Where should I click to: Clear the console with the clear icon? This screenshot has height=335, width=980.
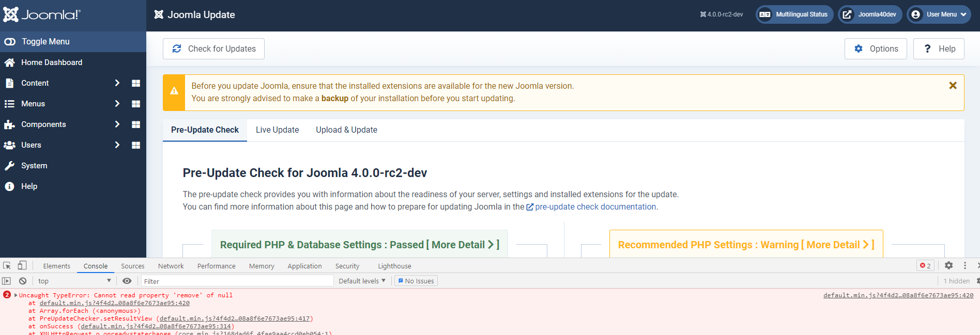coord(23,281)
